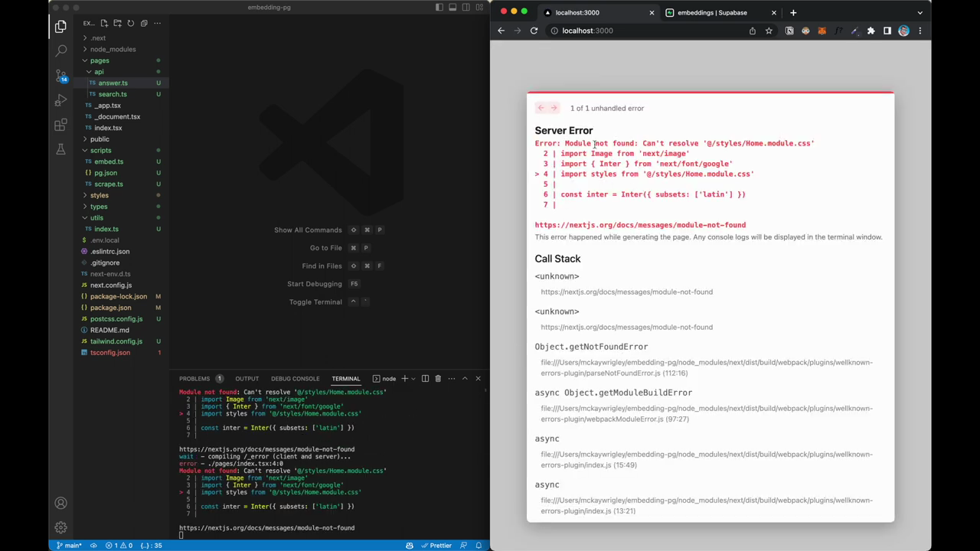Collapse the api folder

(99, 72)
